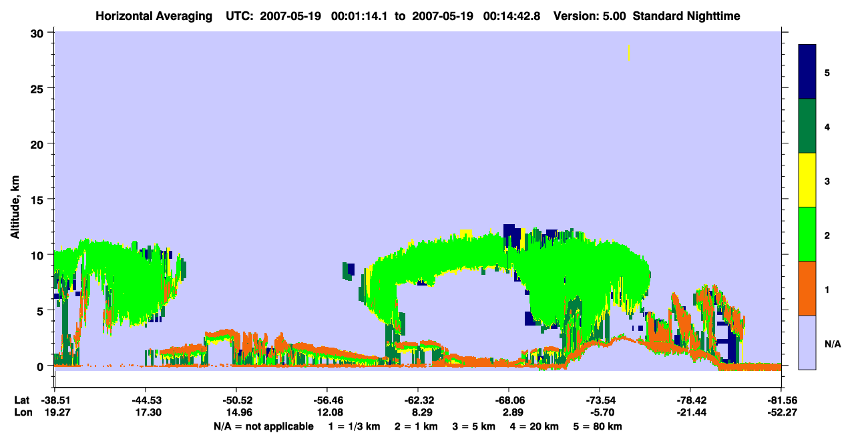Click the start time '00:01:14.1' in title
The height and width of the screenshot is (445, 868).
click(x=359, y=16)
